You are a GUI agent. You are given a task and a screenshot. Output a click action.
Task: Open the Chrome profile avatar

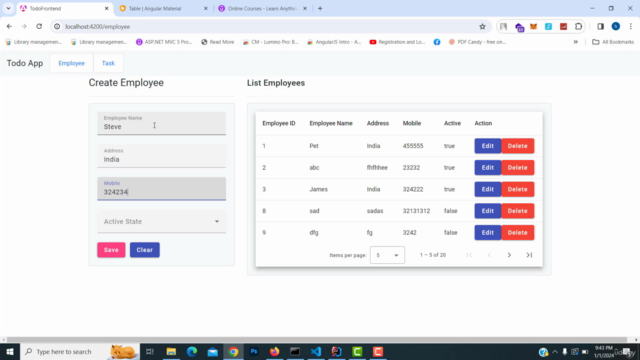pos(616,27)
